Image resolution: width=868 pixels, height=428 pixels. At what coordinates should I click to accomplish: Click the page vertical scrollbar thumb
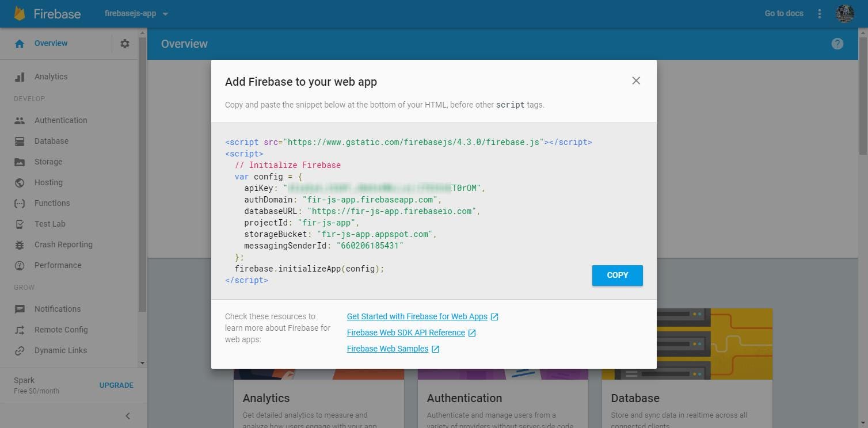(x=863, y=96)
